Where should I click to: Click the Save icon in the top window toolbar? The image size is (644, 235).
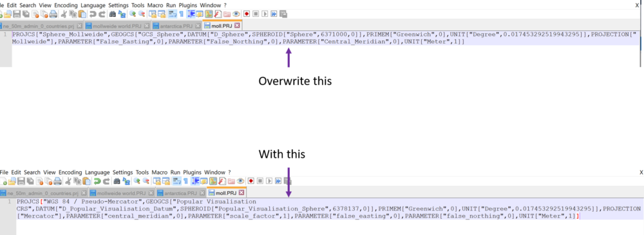tap(17, 14)
